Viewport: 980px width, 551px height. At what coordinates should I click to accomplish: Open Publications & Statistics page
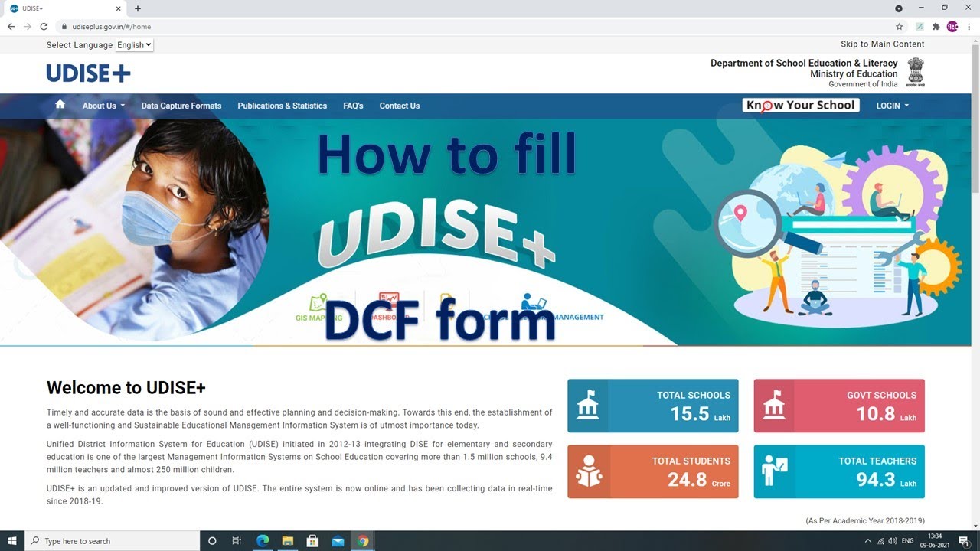click(x=282, y=106)
